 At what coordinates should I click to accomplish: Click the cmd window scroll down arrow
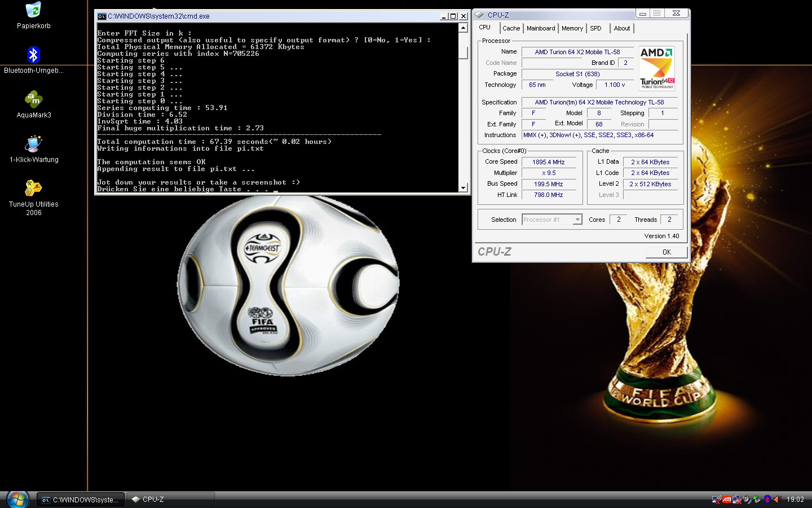pos(463,188)
